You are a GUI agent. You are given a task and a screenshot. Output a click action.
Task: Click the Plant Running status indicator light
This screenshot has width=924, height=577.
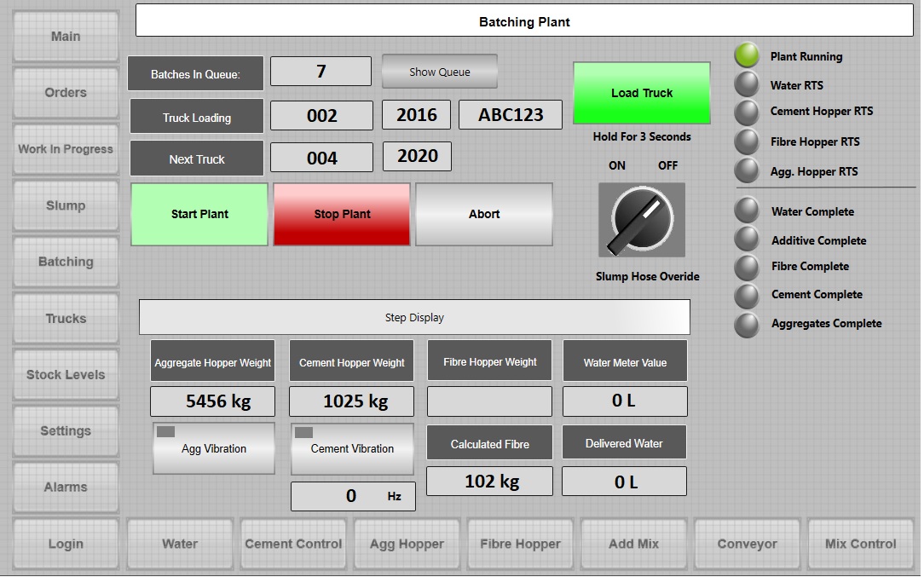tap(747, 56)
